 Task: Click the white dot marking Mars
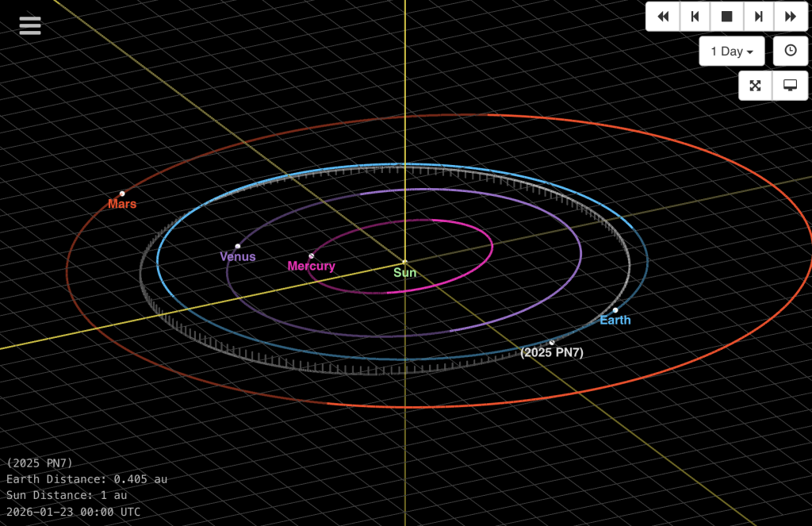[122, 194]
